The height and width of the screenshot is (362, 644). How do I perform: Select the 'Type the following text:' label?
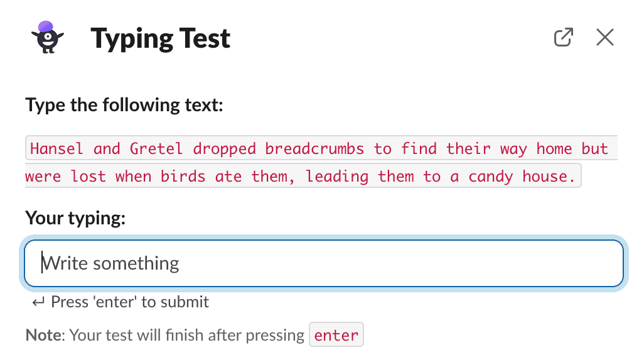coord(124,105)
